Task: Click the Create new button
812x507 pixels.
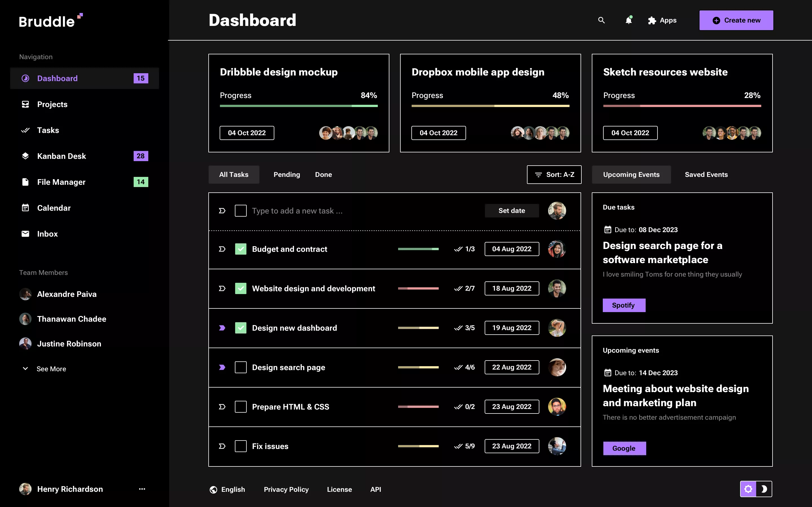Action: 736,21
